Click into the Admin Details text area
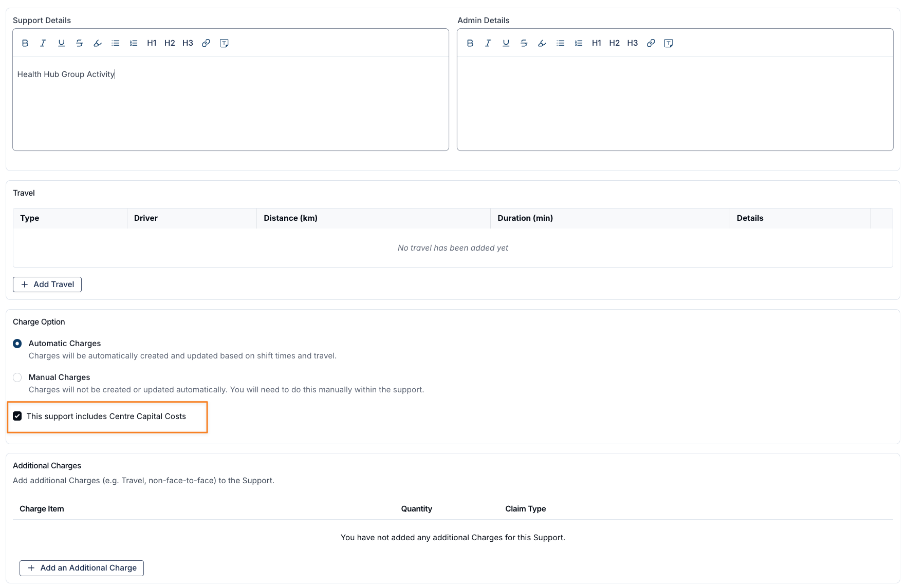This screenshot has width=907, height=588. click(x=675, y=103)
